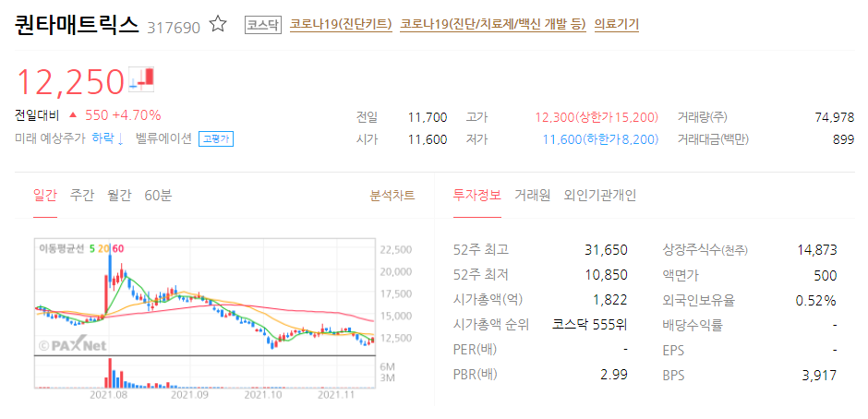Image resolution: width=868 pixels, height=419 pixels.
Task: Click the 52주 최저 value 10,850
Action: point(606,274)
